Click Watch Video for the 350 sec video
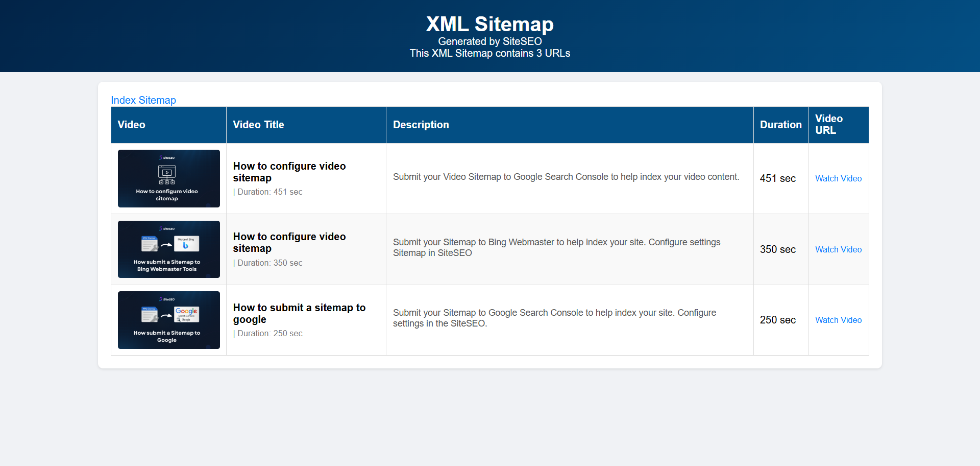 (x=838, y=249)
